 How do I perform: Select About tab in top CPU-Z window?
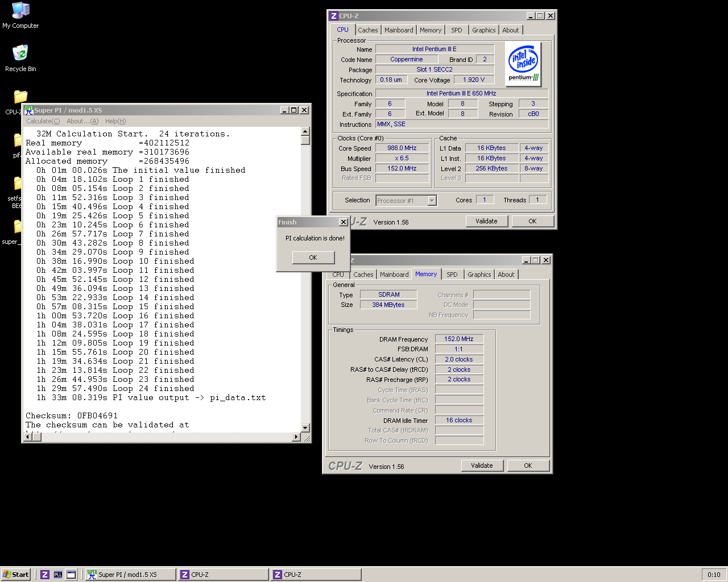(x=511, y=30)
